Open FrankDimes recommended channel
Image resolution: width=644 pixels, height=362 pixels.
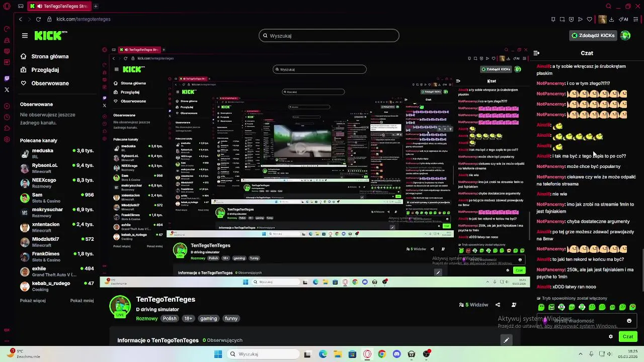click(x=57, y=256)
